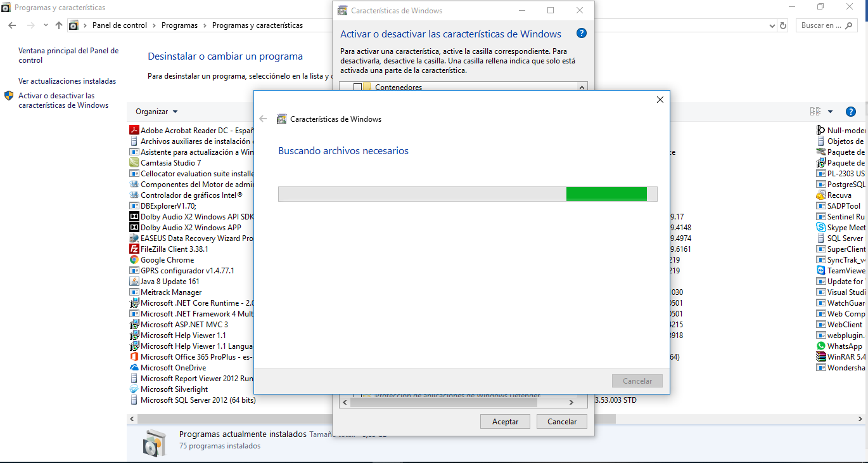Go back in Control Panel navigation
Viewport: 868px width, 463px height.
(12, 25)
